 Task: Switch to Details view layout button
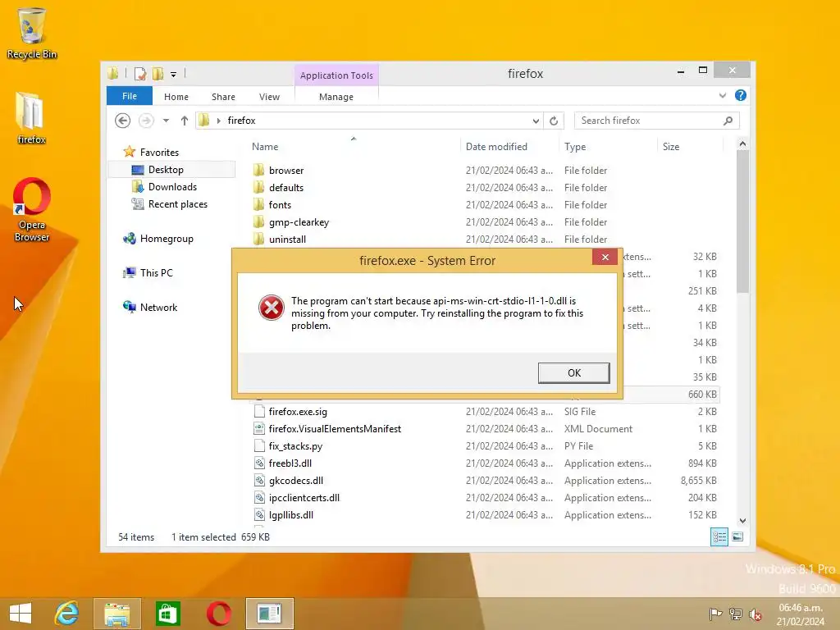[719, 536]
